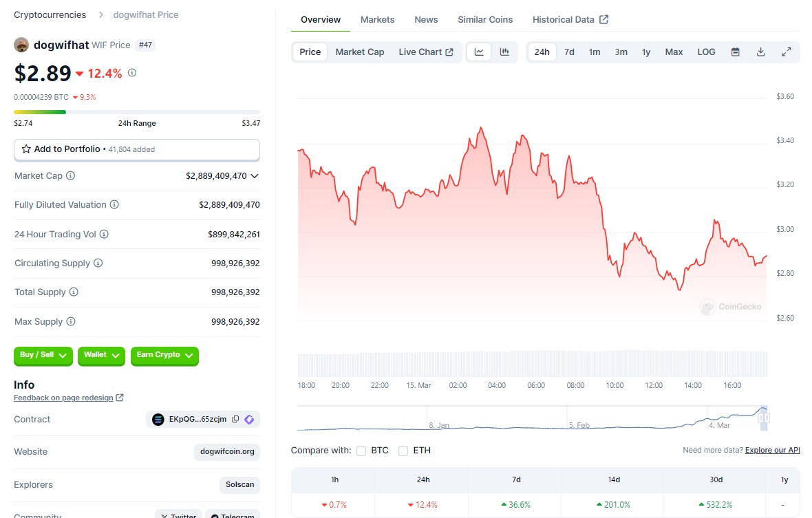This screenshot has width=812, height=518.
Task: Click the $899,842,261 trading volume value
Action: 233,235
